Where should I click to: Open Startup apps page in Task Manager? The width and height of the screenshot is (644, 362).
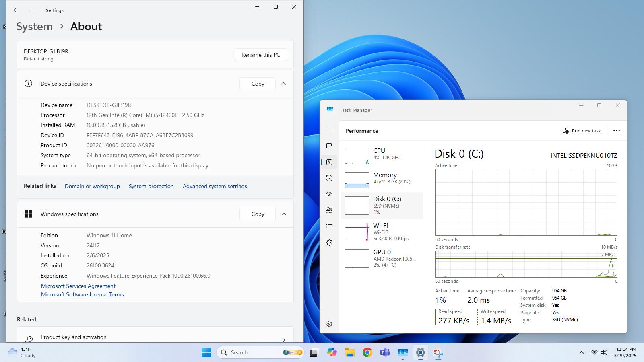329,194
